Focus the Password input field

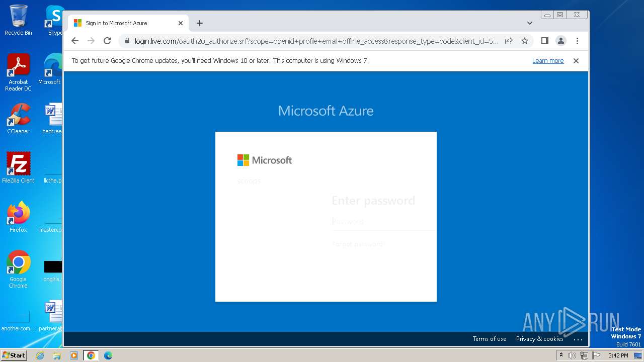(383, 222)
